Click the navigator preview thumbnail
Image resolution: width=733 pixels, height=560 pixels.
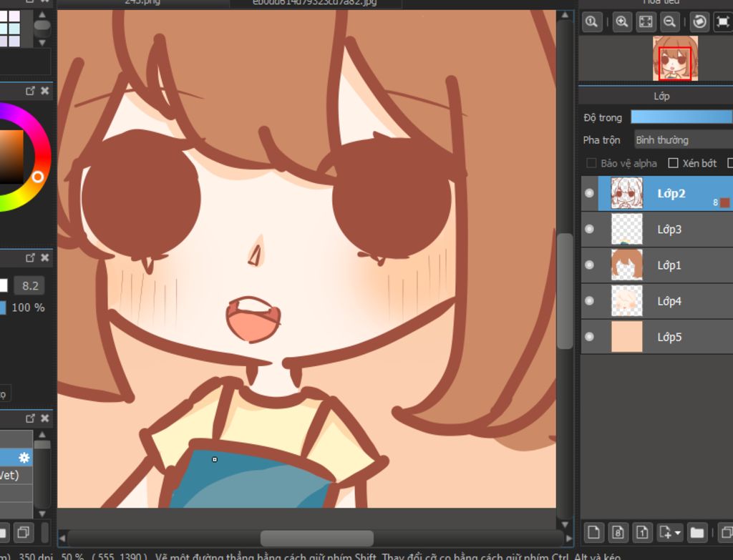(x=675, y=59)
